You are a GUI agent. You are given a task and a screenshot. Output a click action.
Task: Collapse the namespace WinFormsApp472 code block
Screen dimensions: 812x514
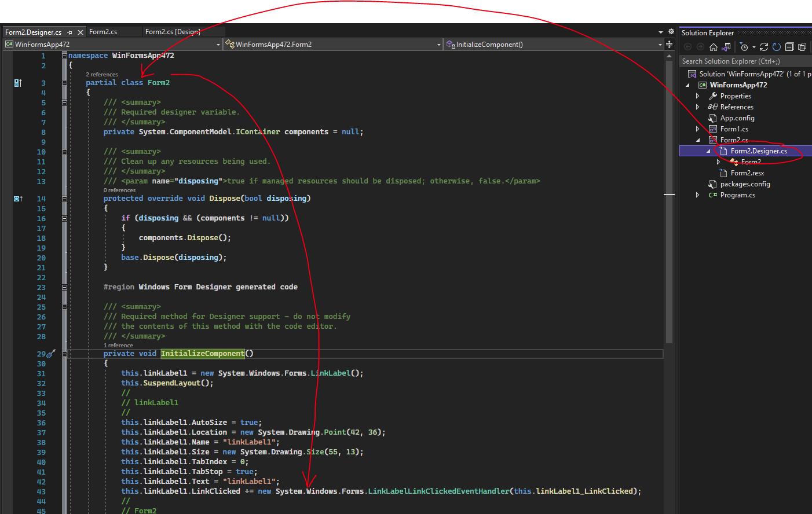[x=64, y=56]
